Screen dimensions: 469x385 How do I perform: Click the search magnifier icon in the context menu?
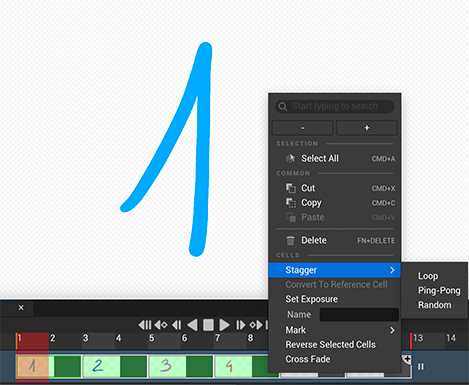point(283,107)
